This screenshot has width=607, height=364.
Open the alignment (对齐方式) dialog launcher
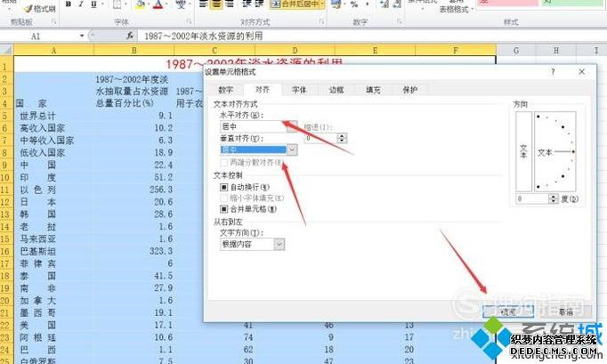[321, 21]
